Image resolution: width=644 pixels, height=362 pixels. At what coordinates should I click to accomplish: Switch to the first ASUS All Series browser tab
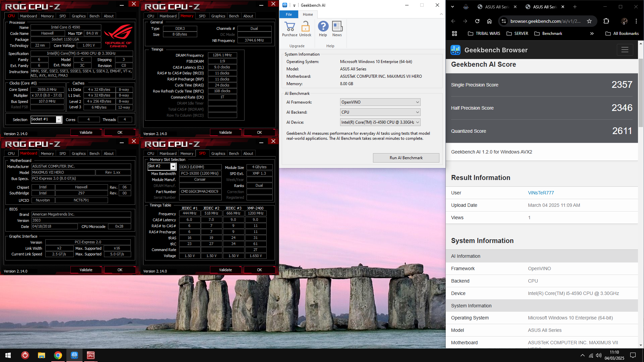497,7
